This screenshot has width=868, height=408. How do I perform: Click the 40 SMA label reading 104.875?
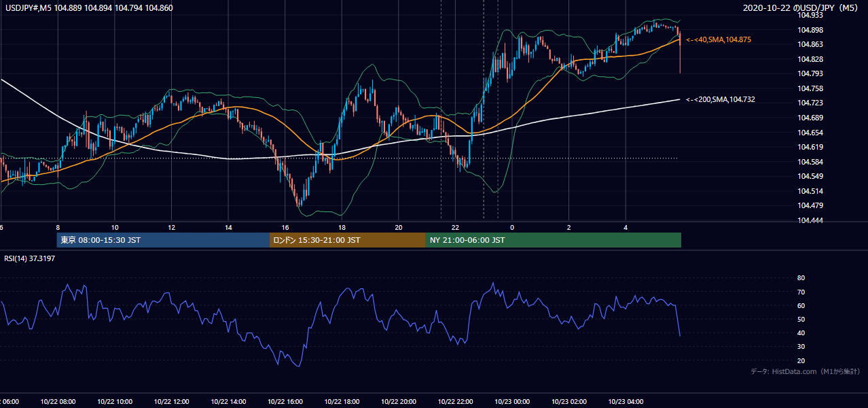click(718, 40)
